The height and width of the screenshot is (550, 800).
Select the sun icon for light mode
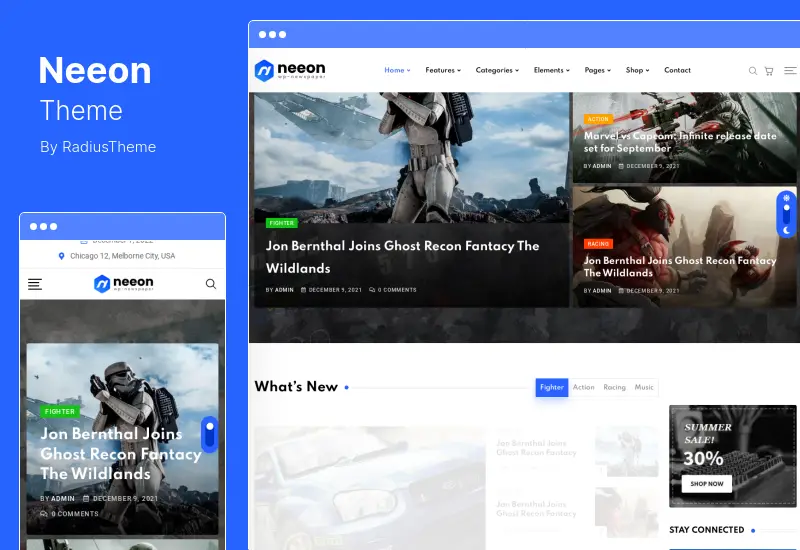[787, 197]
